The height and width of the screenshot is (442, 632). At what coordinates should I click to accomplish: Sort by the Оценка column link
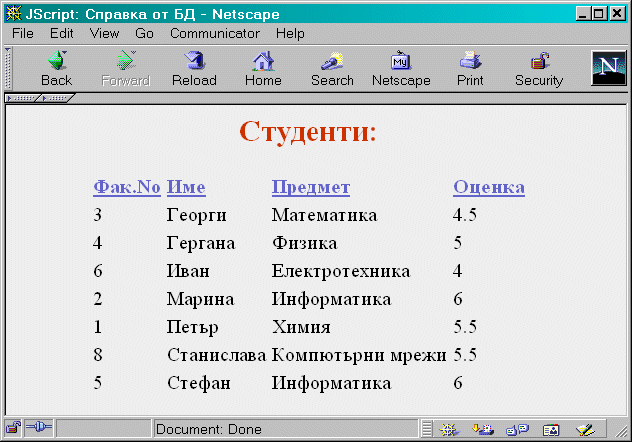[489, 187]
